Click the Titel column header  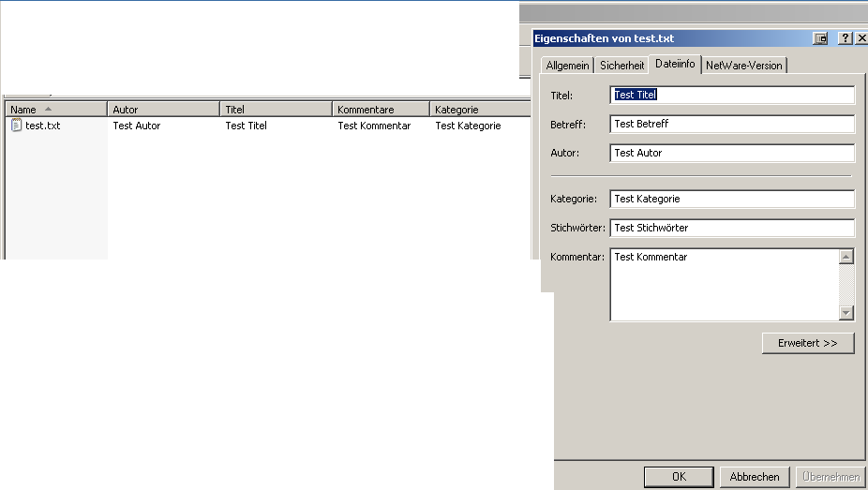(277, 110)
